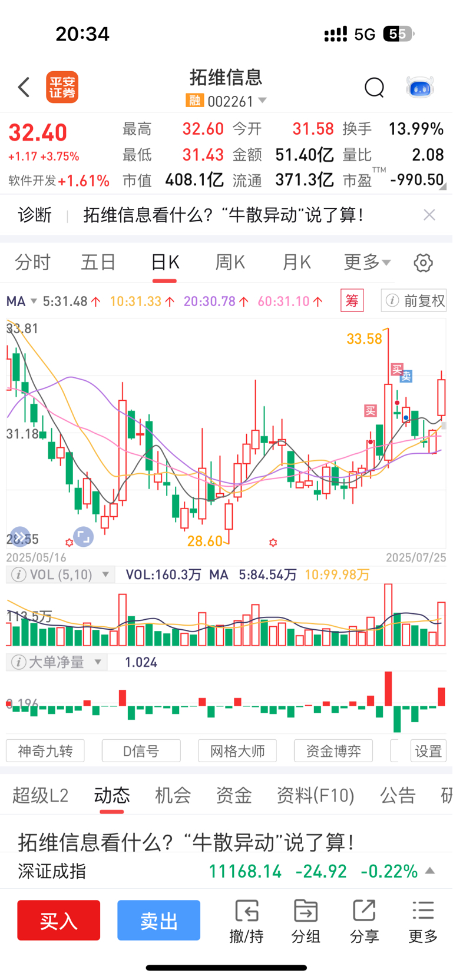Expand the 大单净量 indicator dropdown

click(x=98, y=662)
